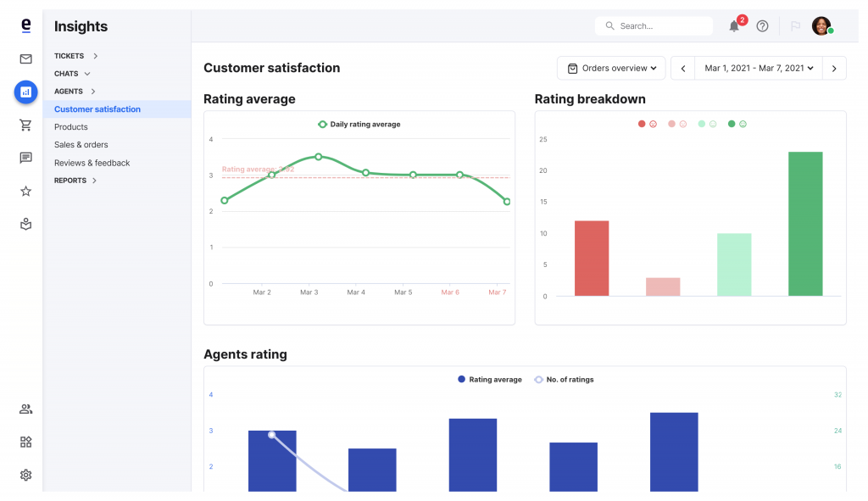Click the first blue bar in Agents rating
Image resolution: width=868 pixels, height=501 pixels.
[272, 460]
